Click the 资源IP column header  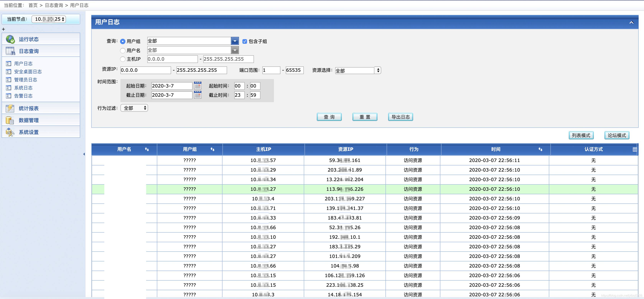pyautogui.click(x=346, y=149)
